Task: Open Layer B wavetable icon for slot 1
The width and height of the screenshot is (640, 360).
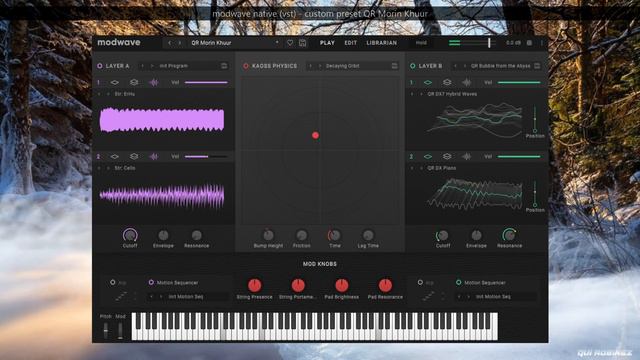Action: tap(428, 82)
